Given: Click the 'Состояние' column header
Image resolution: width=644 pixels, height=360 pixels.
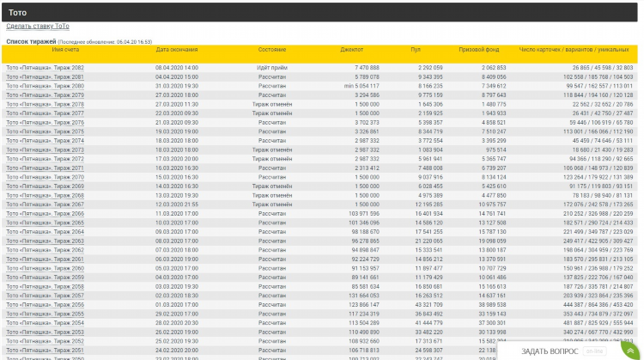Looking at the screenshot, I should pos(272,50).
